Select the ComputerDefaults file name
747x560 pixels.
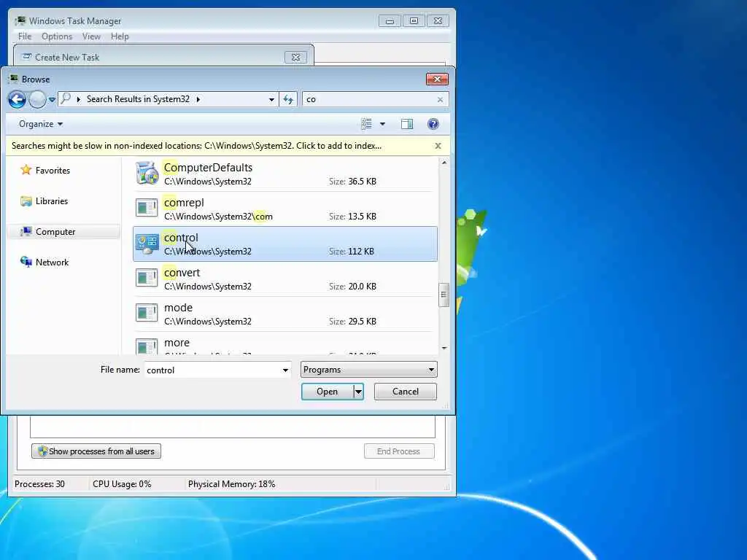[x=208, y=168]
